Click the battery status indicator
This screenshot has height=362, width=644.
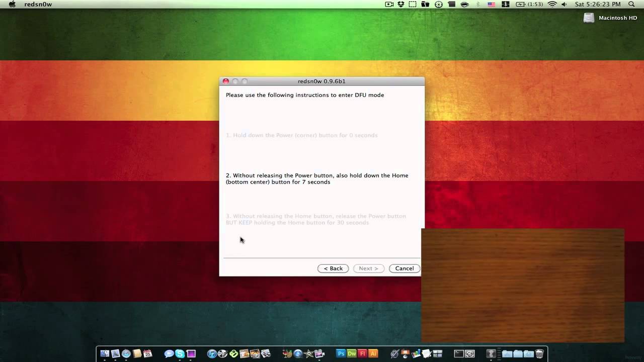pyautogui.click(x=528, y=4)
